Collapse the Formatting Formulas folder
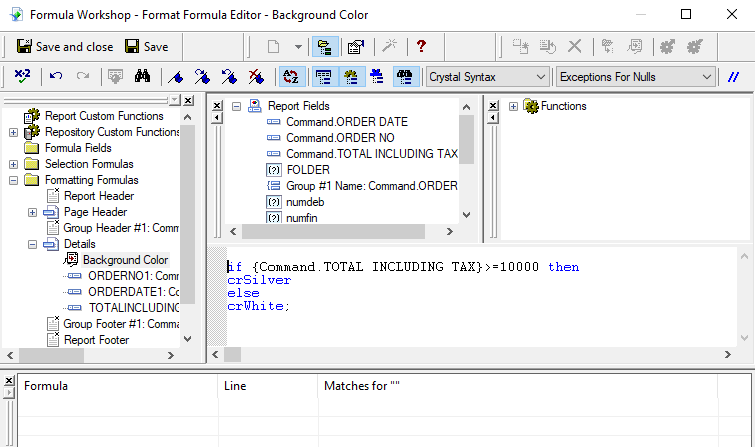The width and height of the screenshot is (755, 447). pos(13,180)
